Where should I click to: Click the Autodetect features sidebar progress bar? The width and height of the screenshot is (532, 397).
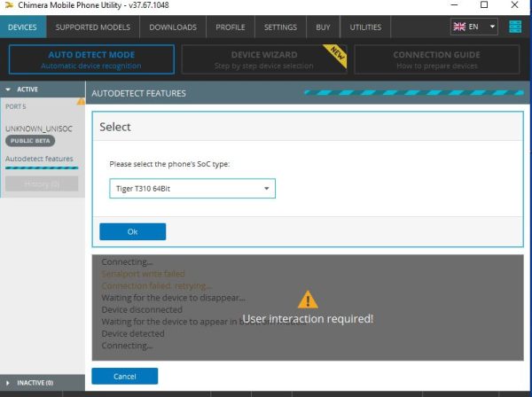pos(42,167)
